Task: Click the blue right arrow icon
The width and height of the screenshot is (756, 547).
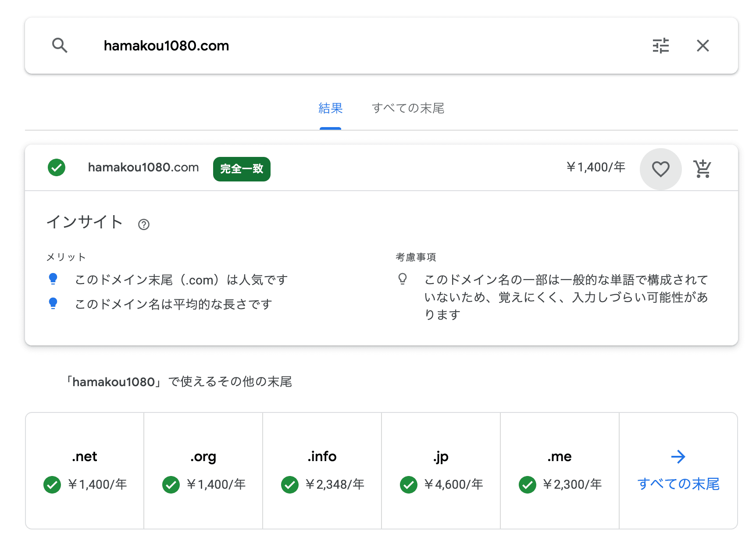Action: point(678,457)
